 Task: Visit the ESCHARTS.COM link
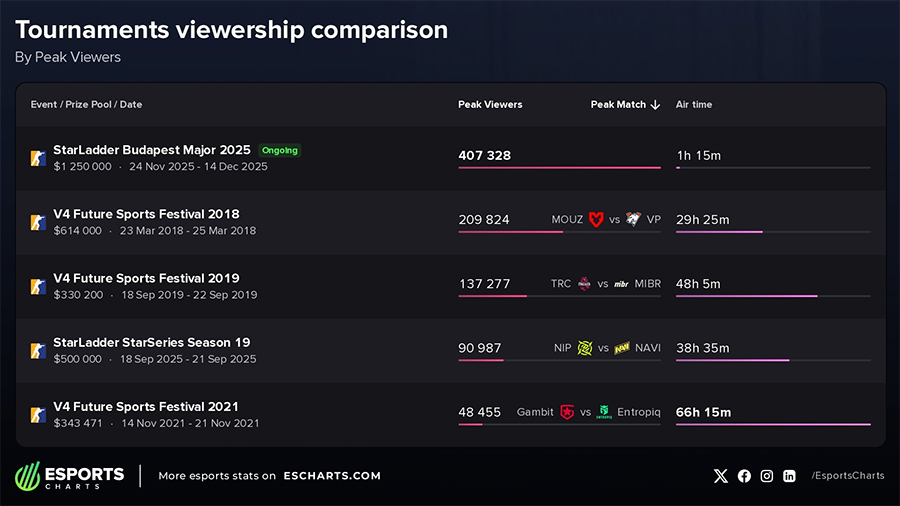pos(332,476)
